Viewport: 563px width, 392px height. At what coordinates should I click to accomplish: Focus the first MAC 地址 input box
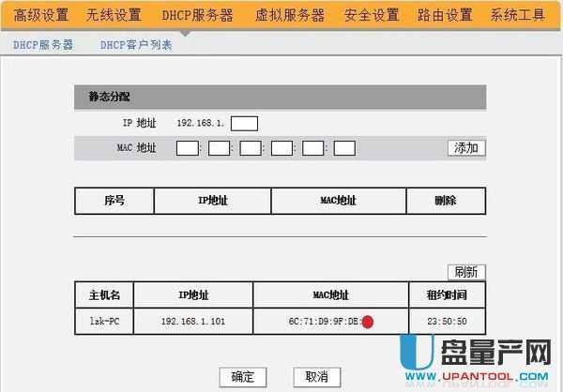tap(187, 148)
